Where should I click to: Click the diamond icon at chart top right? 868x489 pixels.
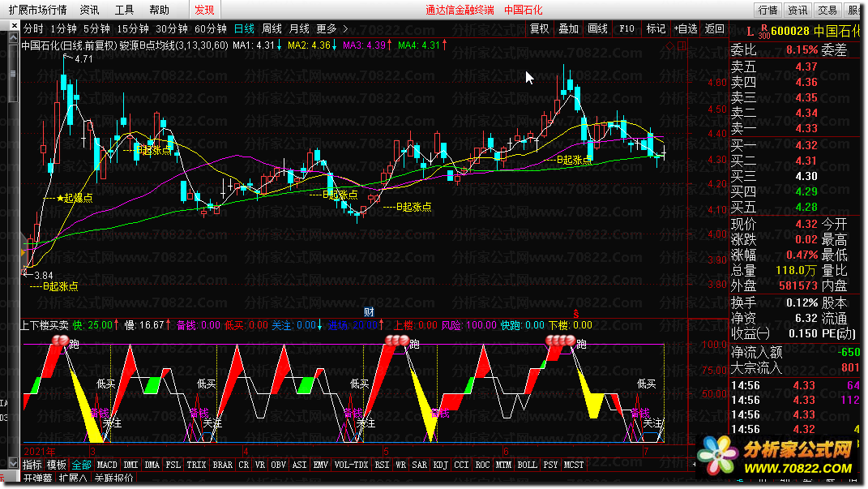click(669, 46)
